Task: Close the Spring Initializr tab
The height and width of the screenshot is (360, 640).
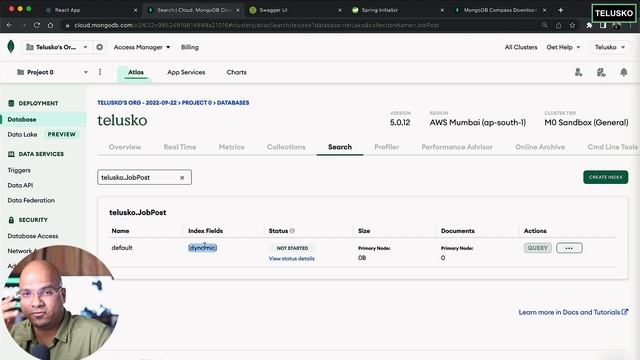Action: (442, 10)
